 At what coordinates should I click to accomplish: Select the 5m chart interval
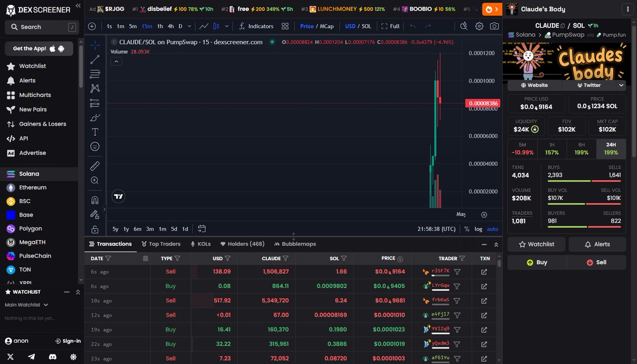point(133,26)
